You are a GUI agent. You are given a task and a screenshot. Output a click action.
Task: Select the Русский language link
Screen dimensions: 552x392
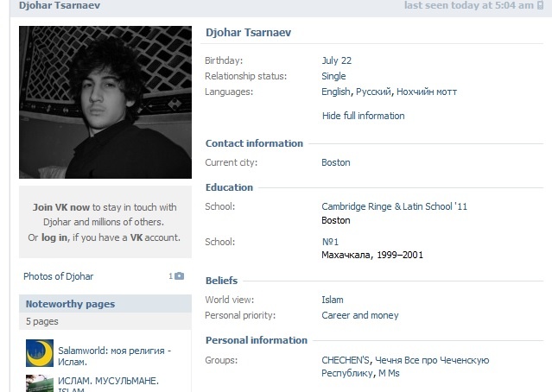[373, 92]
